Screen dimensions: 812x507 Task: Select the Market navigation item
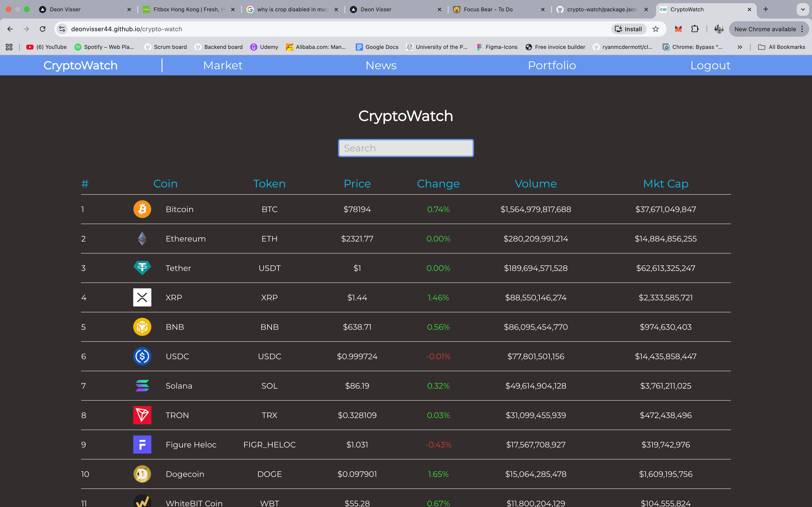pos(223,65)
